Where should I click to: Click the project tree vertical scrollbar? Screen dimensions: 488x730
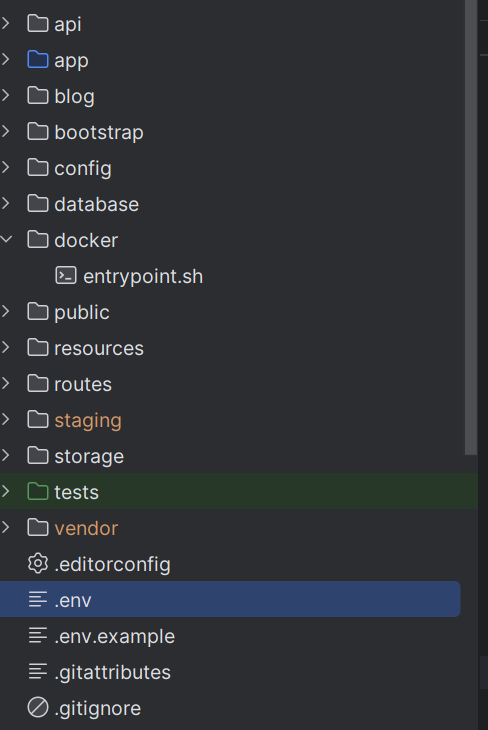coord(471,227)
